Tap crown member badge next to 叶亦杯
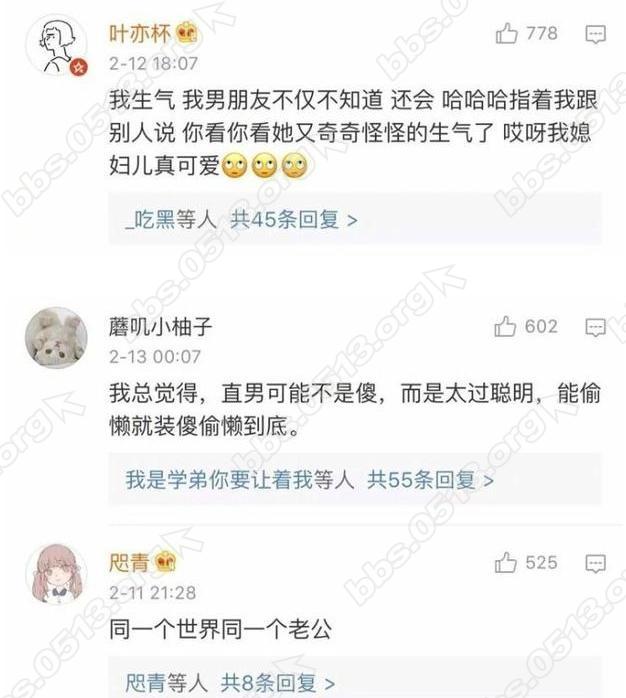This screenshot has height=698, width=626. pos(187,33)
